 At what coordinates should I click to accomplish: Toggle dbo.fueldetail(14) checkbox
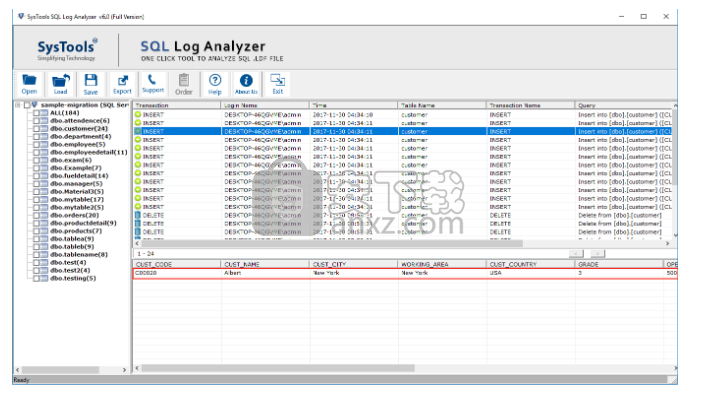[x=36, y=176]
